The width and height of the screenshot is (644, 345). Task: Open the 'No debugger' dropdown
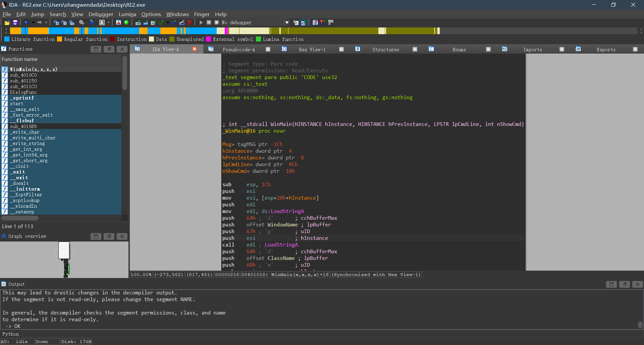click(287, 22)
